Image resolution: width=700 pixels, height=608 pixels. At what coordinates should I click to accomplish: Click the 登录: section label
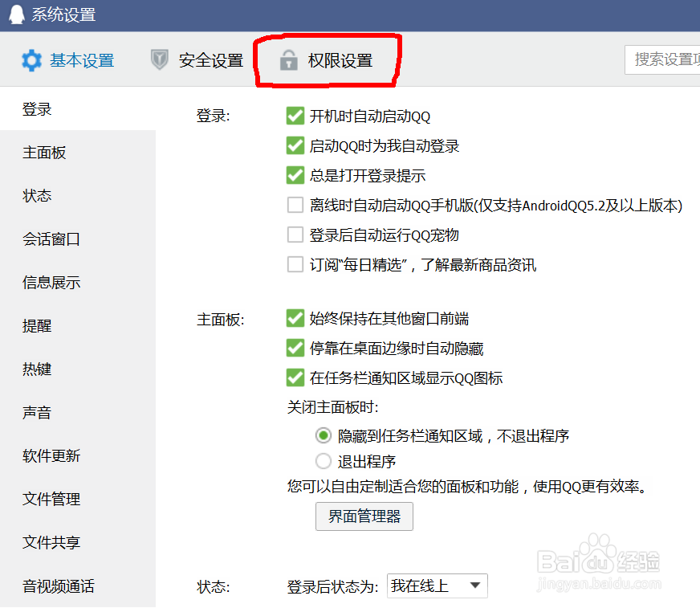click(x=213, y=116)
